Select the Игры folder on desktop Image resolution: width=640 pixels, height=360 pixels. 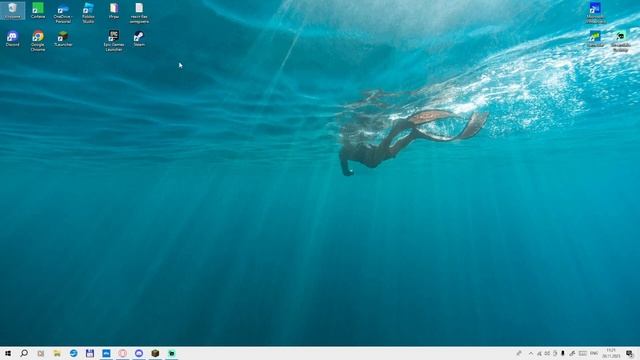pyautogui.click(x=114, y=11)
